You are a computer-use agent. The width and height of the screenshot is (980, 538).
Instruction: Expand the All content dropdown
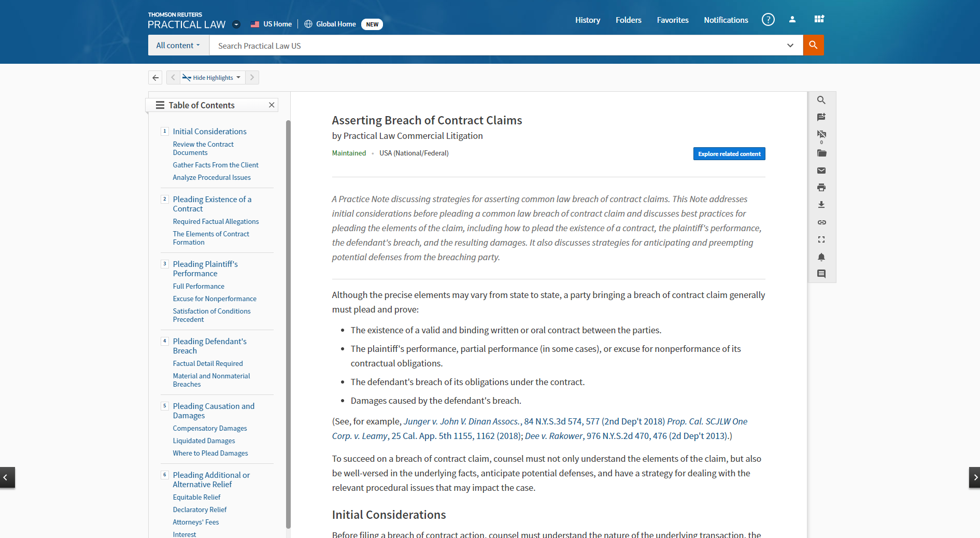(178, 46)
